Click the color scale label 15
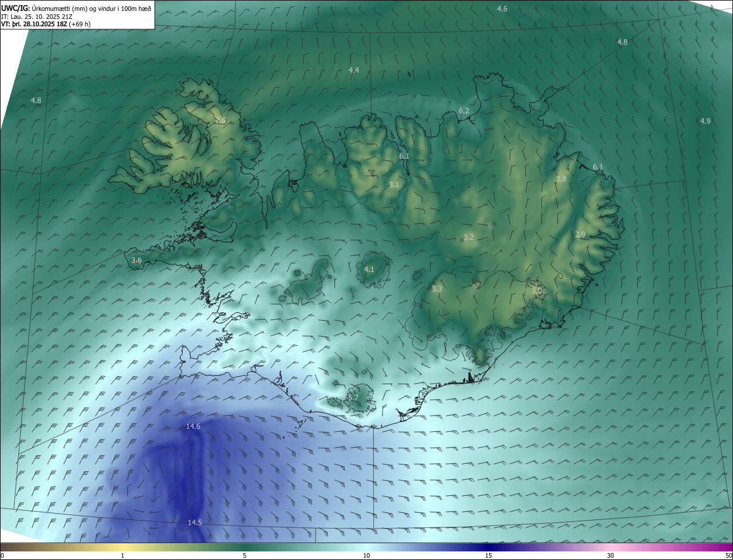 (488, 555)
